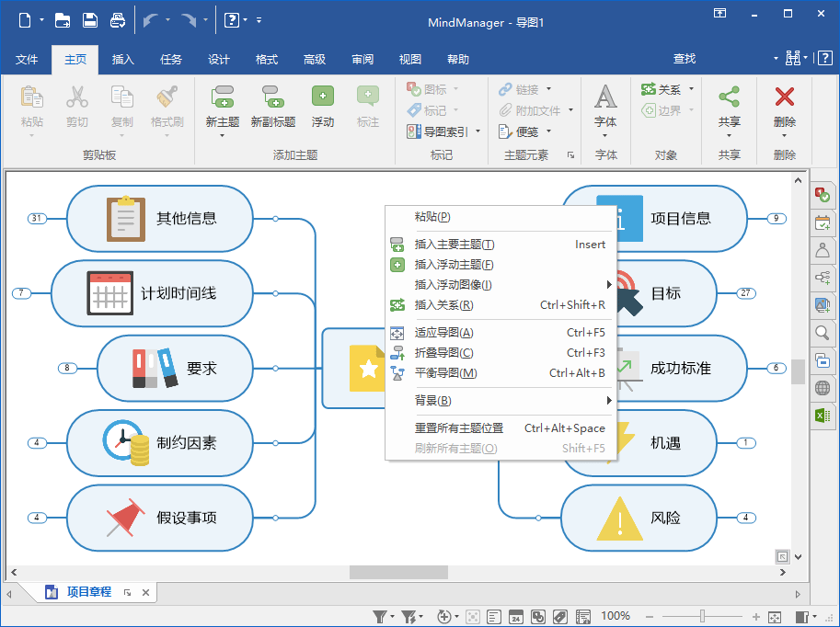Open the resources person sidebar icon

pos(823,250)
